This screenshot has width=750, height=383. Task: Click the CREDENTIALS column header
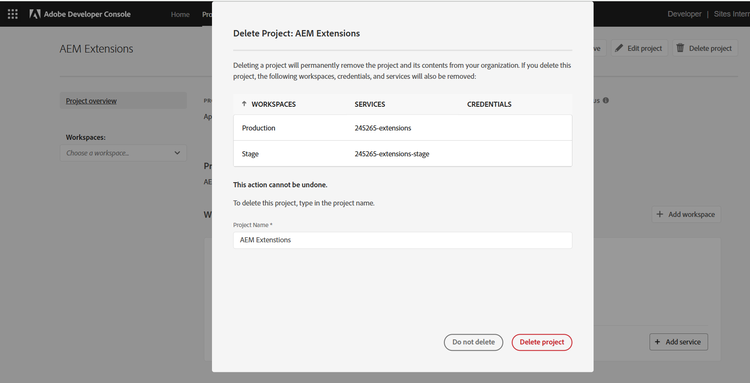tap(489, 104)
